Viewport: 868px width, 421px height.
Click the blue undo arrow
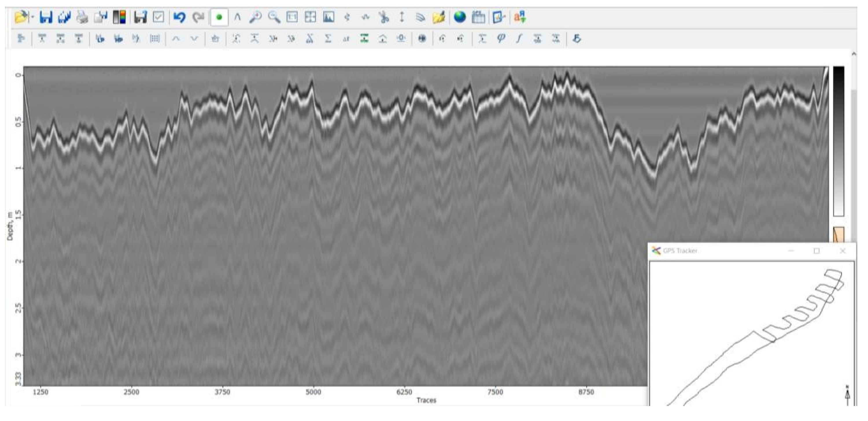(179, 17)
